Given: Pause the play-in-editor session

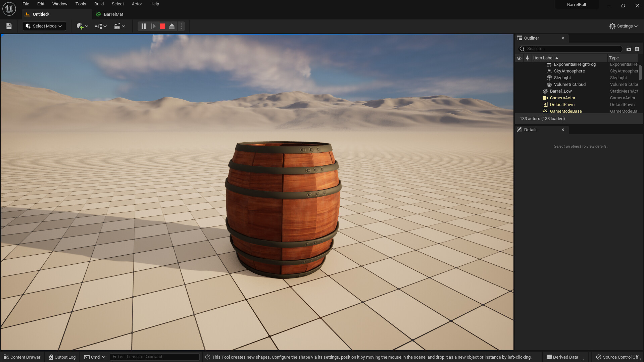Looking at the screenshot, I should [x=143, y=26].
